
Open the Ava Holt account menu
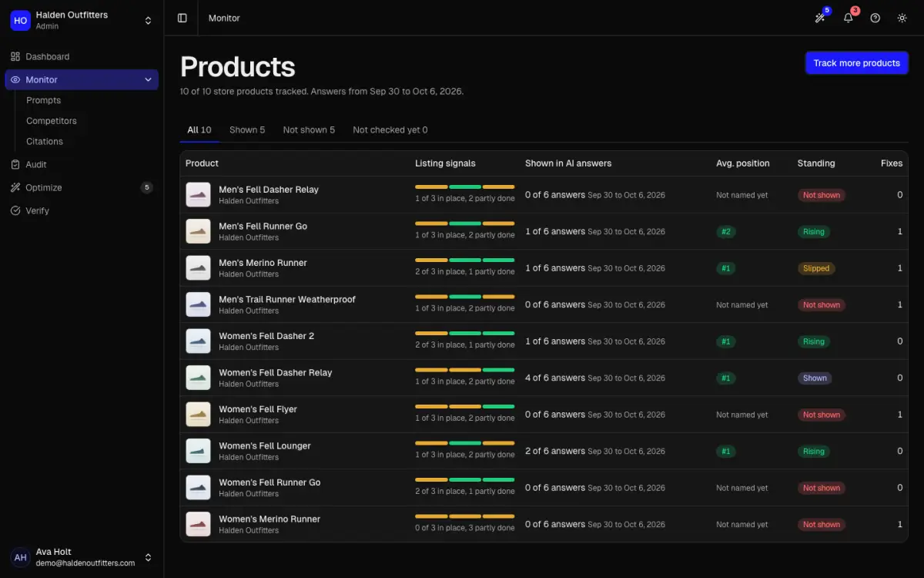pyautogui.click(x=82, y=557)
